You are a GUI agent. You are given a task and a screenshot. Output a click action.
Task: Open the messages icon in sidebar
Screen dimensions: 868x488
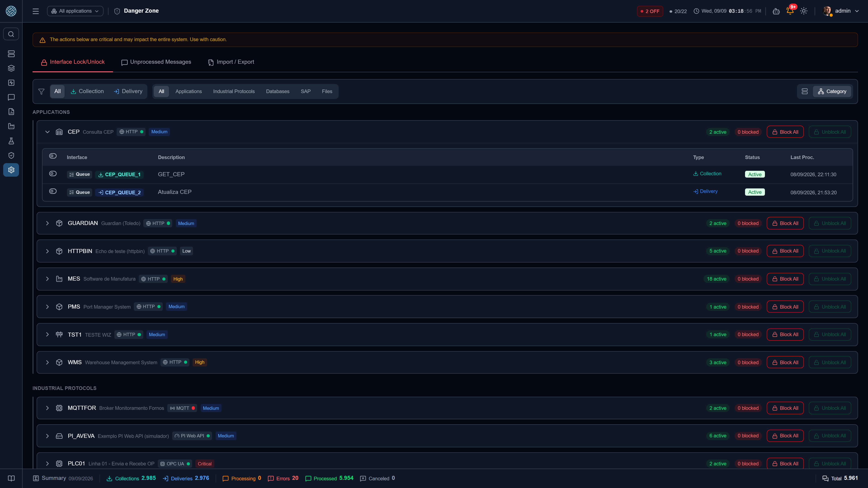tap(11, 97)
